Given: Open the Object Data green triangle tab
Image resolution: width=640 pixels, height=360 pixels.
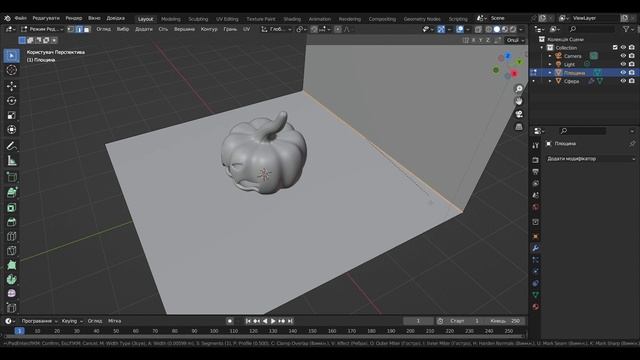Looking at the screenshot, I should point(536,295).
